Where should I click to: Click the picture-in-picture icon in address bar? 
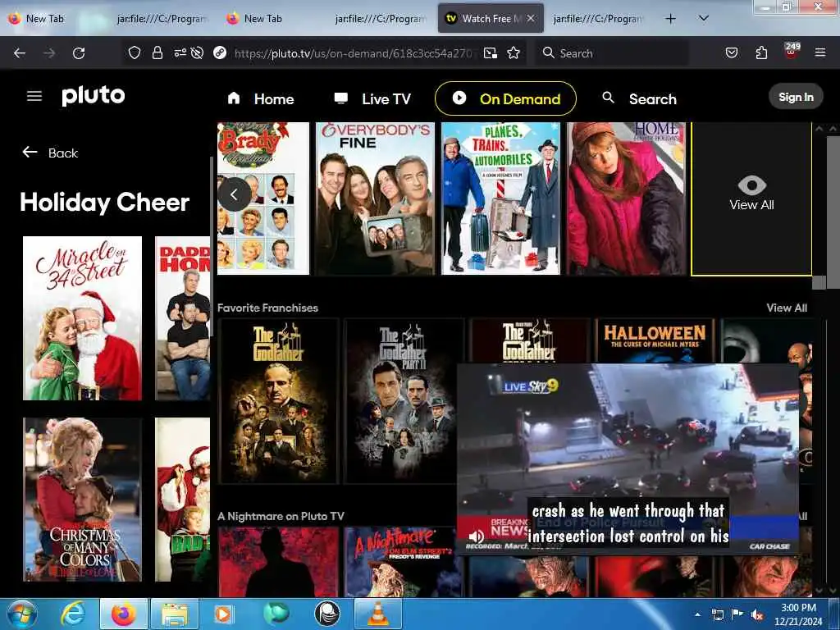(491, 52)
